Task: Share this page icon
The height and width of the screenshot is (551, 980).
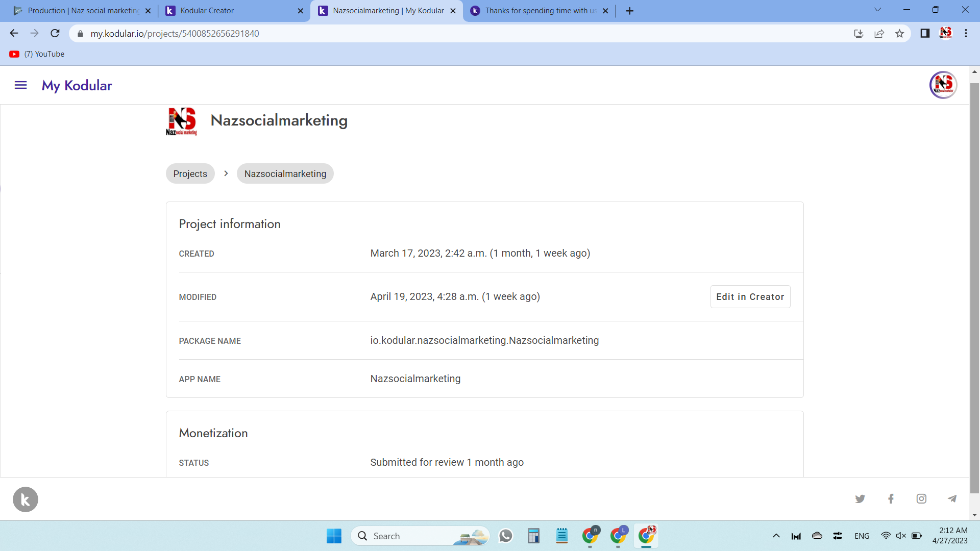Action: click(879, 34)
